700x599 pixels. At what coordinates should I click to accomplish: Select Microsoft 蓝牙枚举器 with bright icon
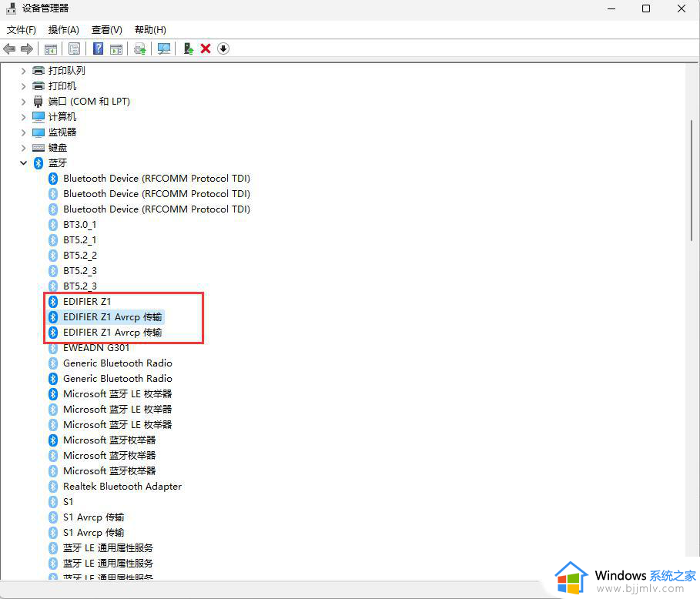tap(109, 440)
